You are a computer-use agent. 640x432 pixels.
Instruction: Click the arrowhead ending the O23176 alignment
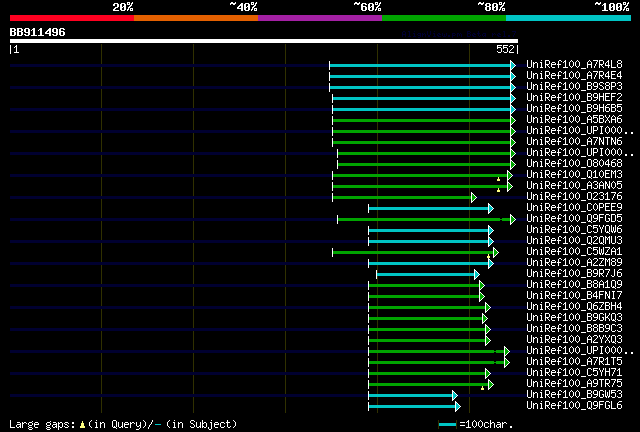[x=474, y=198]
